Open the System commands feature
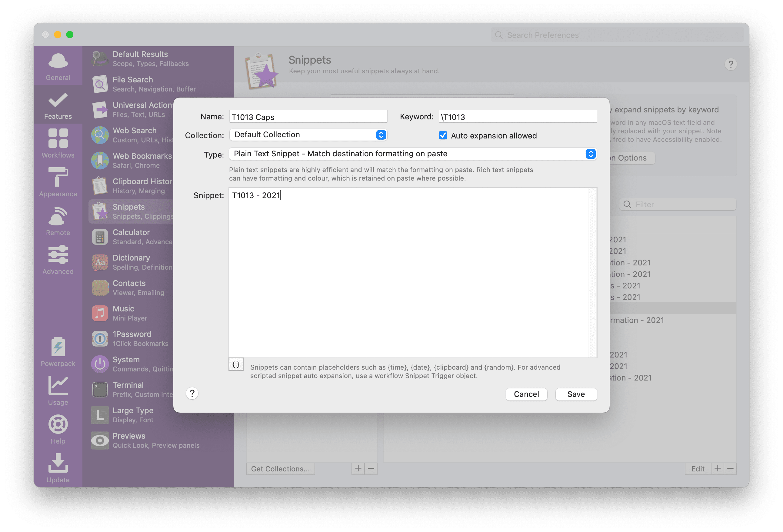This screenshot has width=783, height=532. pyautogui.click(x=132, y=364)
